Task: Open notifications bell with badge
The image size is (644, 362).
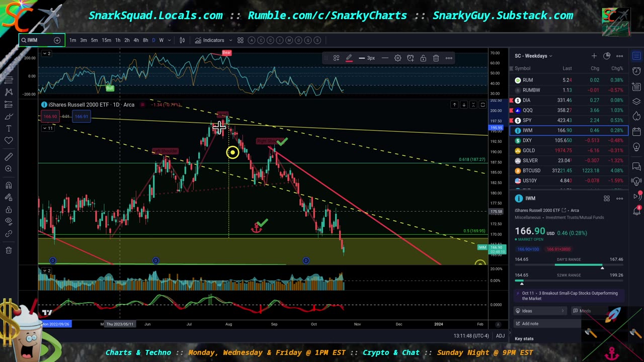Action: [x=636, y=210]
